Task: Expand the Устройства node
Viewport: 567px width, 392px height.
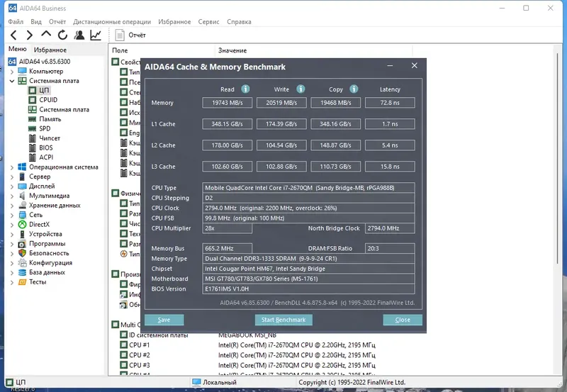Action: (x=12, y=235)
